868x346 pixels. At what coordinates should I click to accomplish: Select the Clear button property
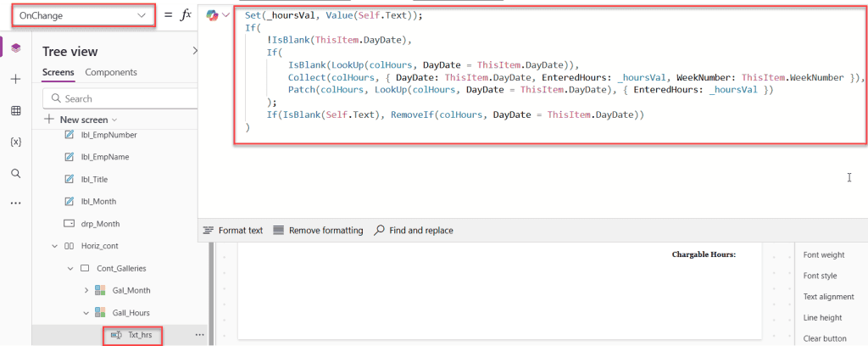(x=826, y=338)
